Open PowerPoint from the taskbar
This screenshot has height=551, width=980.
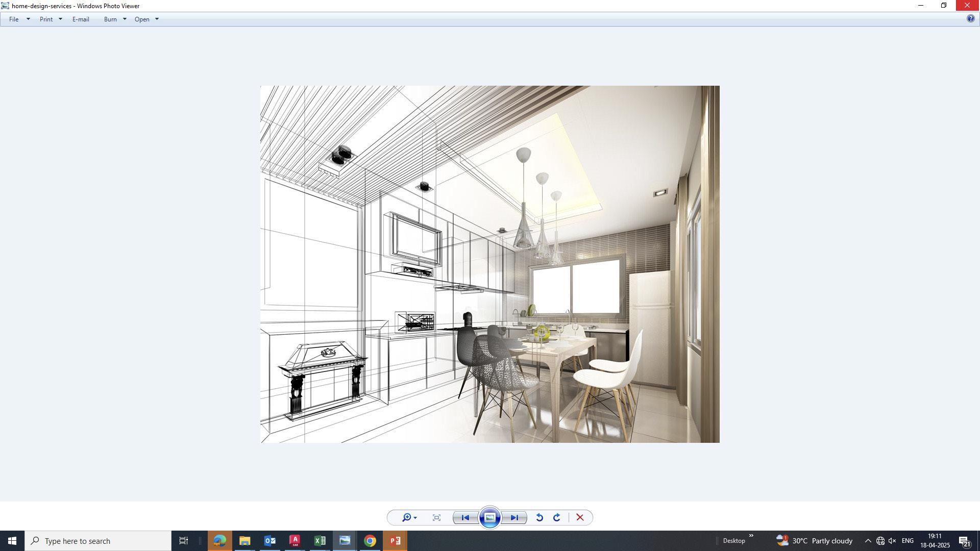(x=395, y=541)
